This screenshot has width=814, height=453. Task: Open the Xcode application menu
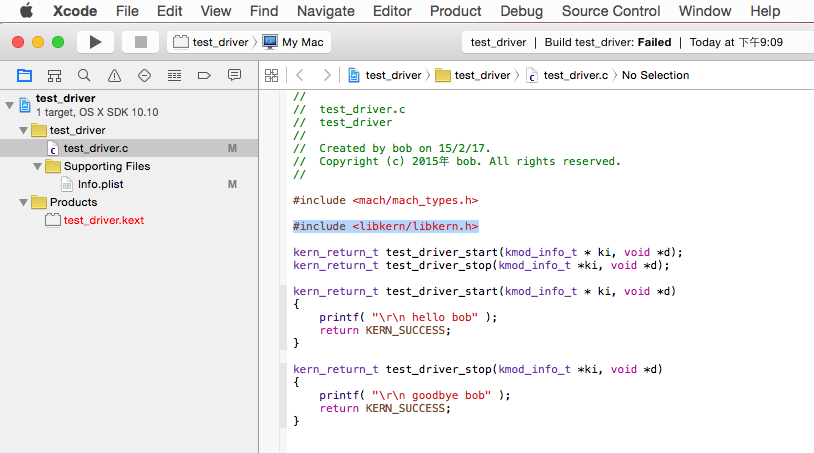[x=75, y=11]
